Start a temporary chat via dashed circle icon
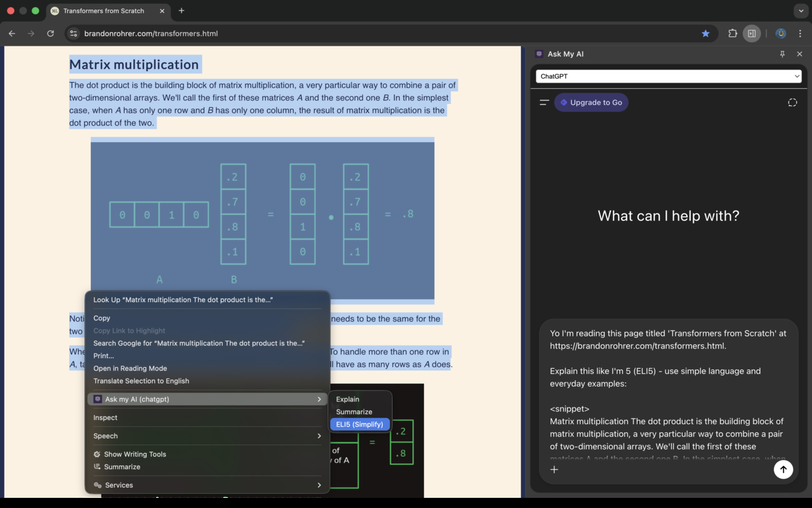The width and height of the screenshot is (812, 508). [792, 102]
